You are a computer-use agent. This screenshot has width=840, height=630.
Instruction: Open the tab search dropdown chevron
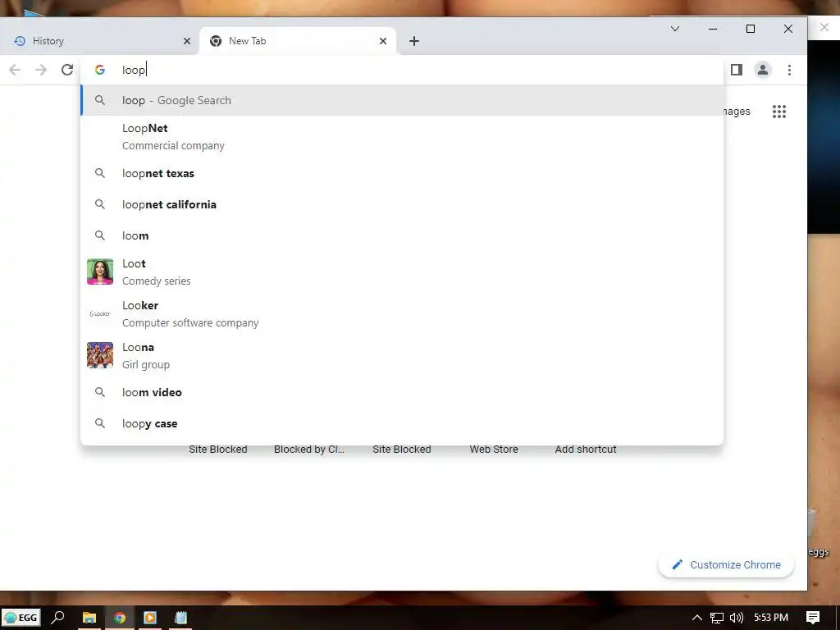click(x=675, y=29)
